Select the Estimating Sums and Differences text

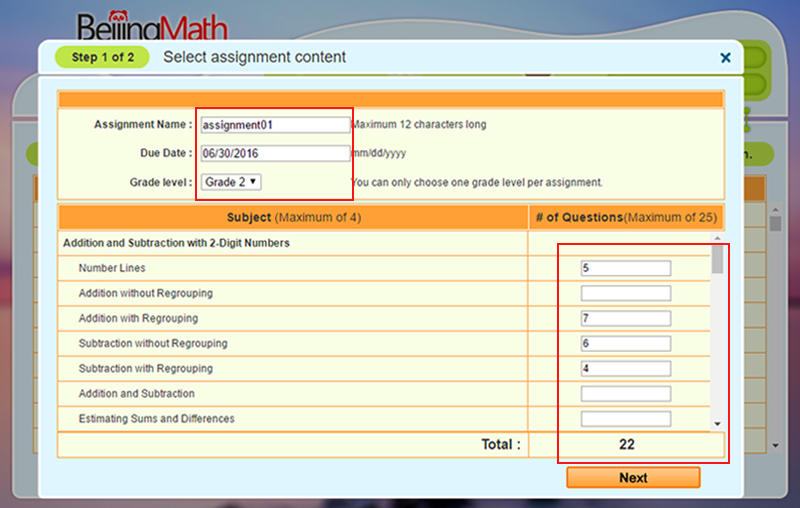157,419
